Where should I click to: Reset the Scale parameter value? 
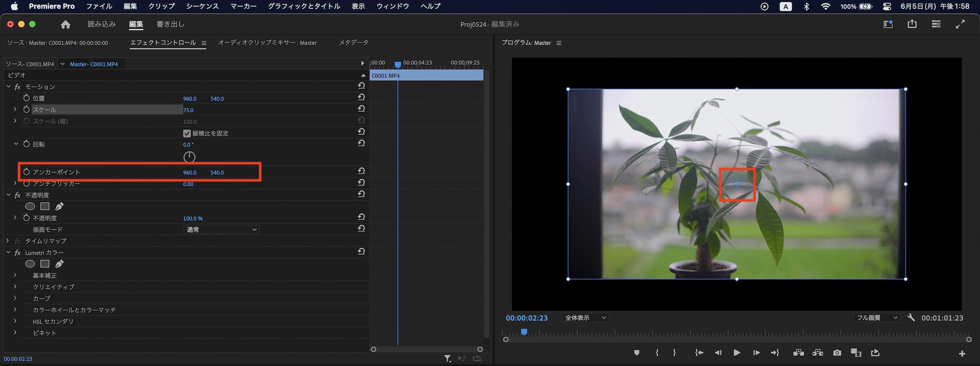[361, 109]
